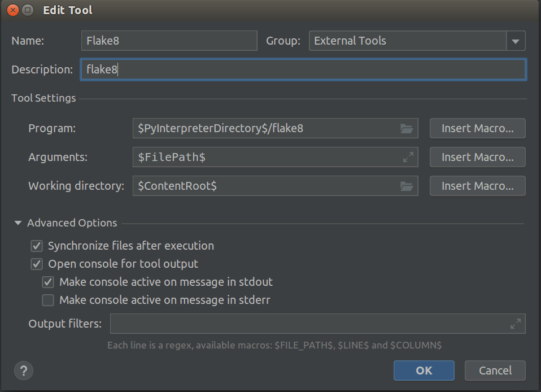Collapse the Advanced Options section
The height and width of the screenshot is (392, 541).
pyautogui.click(x=19, y=223)
